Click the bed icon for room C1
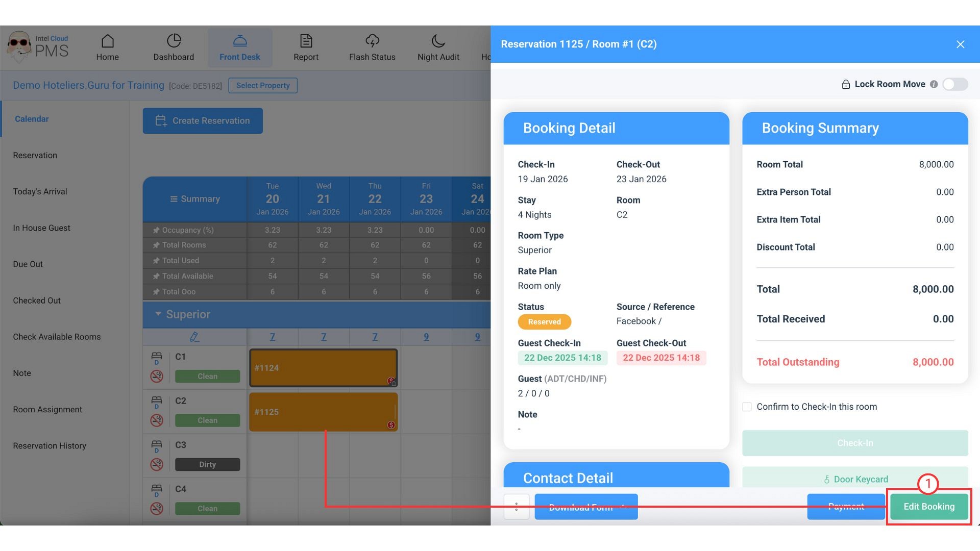Viewport: 980px width, 551px height. click(157, 356)
